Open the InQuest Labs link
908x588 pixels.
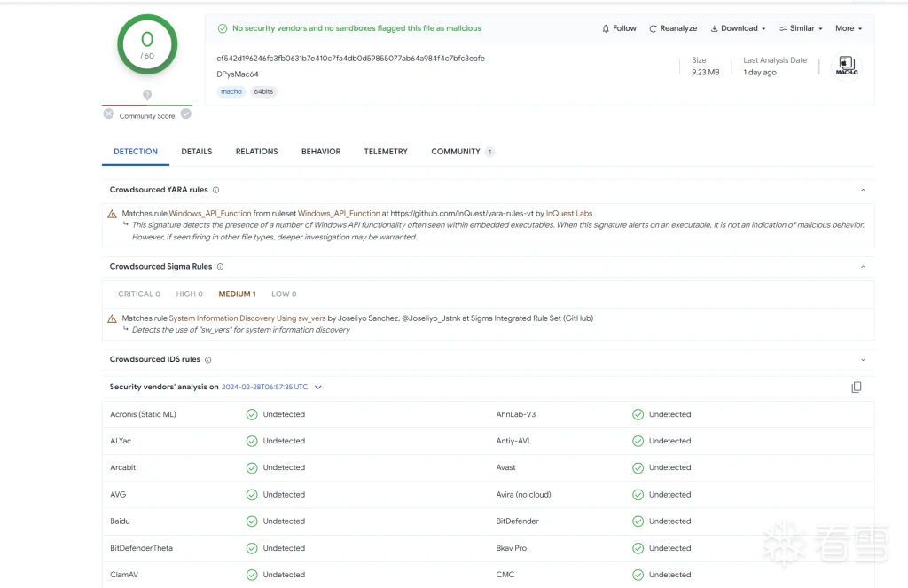click(x=568, y=214)
